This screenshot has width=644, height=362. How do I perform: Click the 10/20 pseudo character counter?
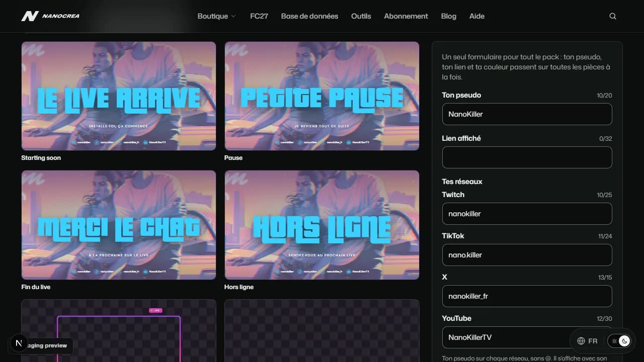click(604, 96)
